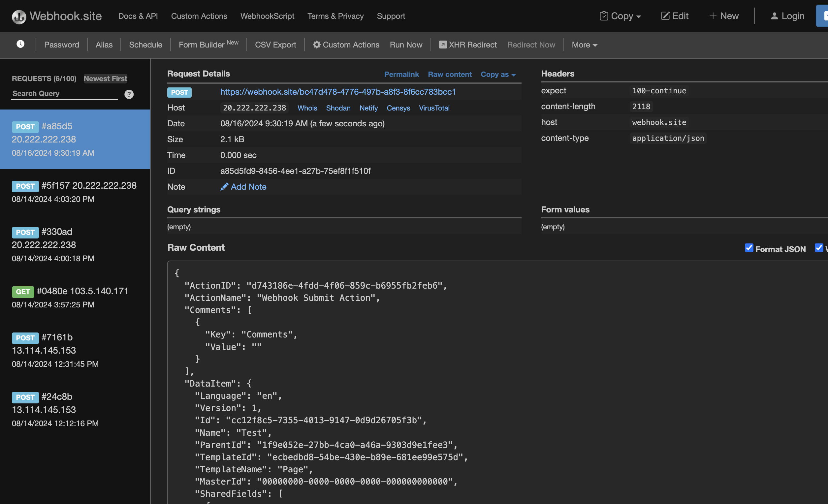Click the Shodan lookup link
This screenshot has width=828, height=504.
[338, 108]
